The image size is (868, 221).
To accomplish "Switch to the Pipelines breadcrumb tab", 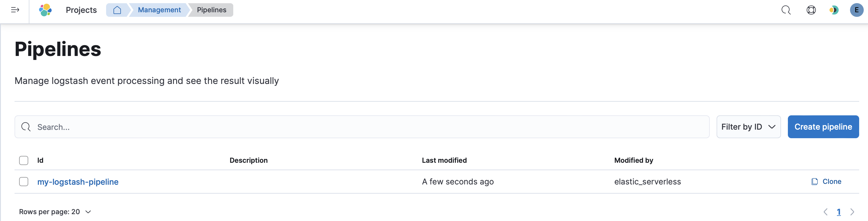I will [x=211, y=10].
